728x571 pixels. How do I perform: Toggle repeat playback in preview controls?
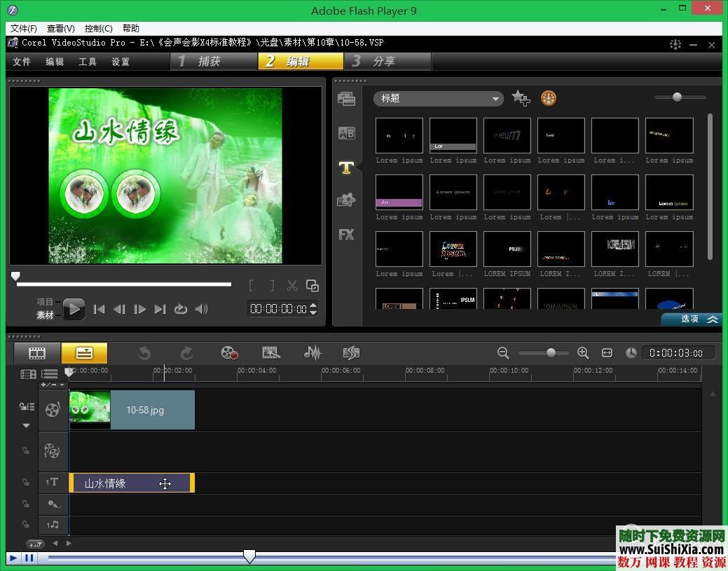181,309
